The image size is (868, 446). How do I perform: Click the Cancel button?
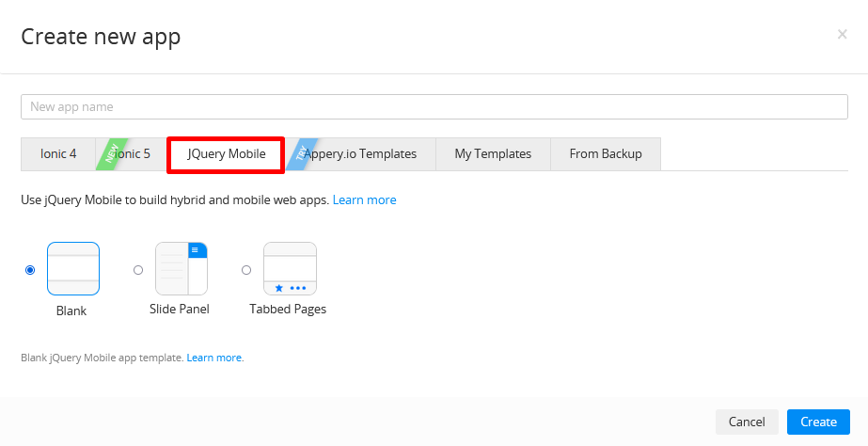pos(747,422)
